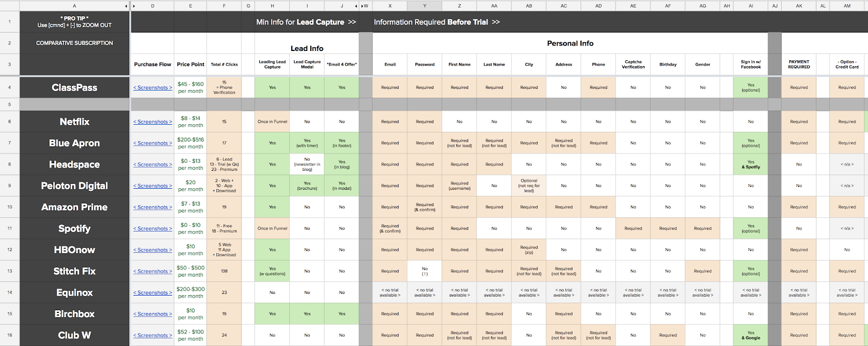Select row 5 header number

tap(10, 104)
